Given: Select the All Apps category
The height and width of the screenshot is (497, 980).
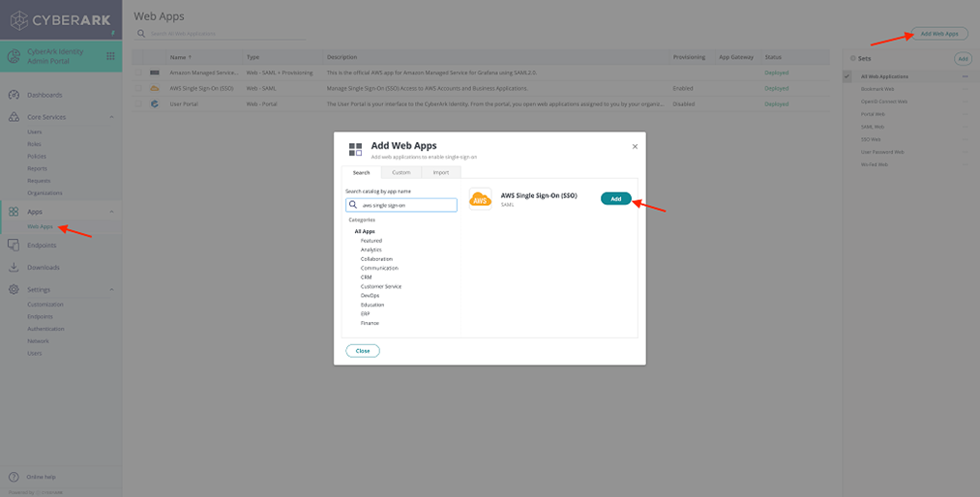Looking at the screenshot, I should click(365, 231).
